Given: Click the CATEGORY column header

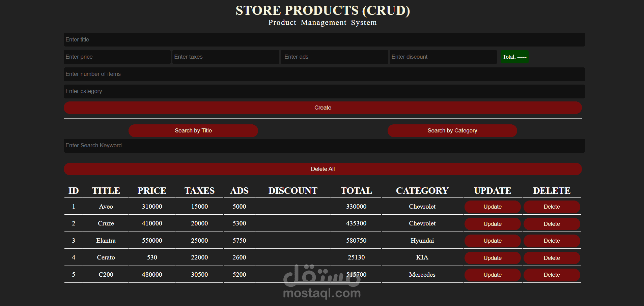Looking at the screenshot, I should point(422,190).
